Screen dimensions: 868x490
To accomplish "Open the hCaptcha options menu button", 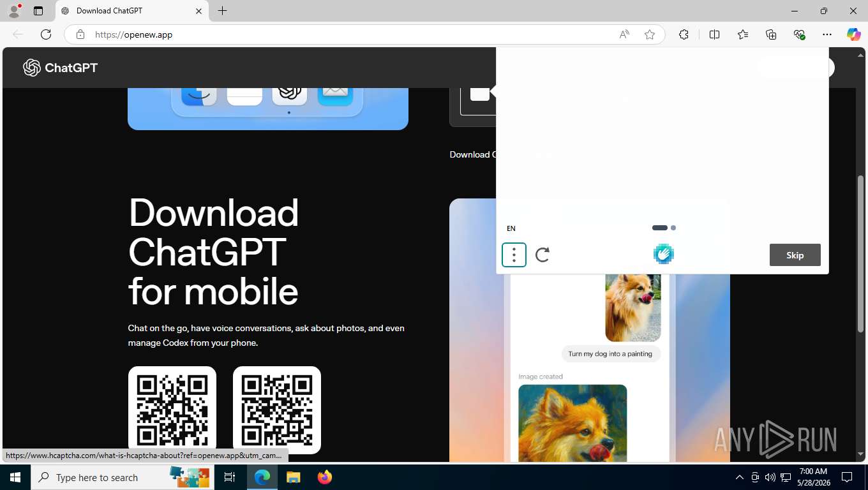I will 514,255.
